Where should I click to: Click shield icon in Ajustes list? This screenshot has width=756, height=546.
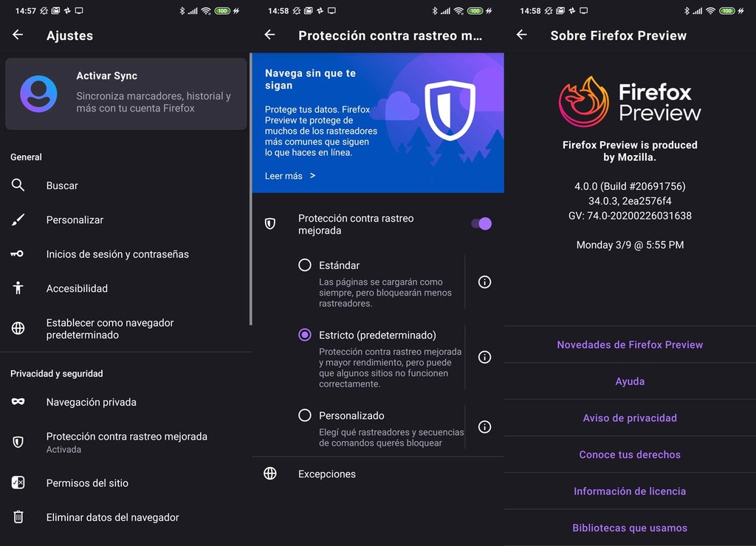click(18, 442)
